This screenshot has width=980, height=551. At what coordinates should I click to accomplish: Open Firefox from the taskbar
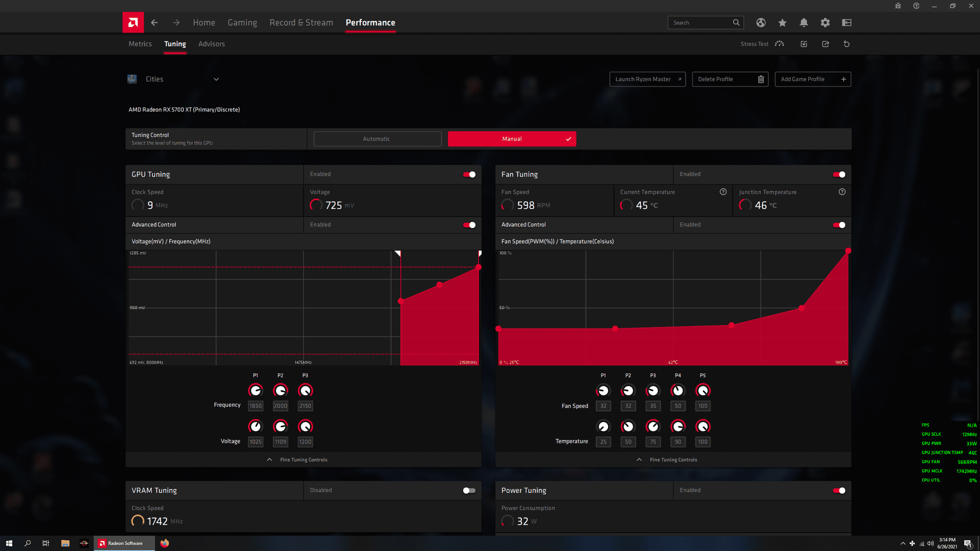tap(165, 543)
